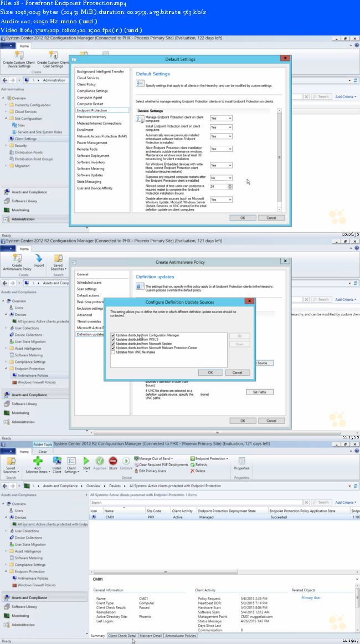Click Create Antimalware Policy ribbon icon
Image resolution: width=360 pixels, height=644 pixels.
[17, 258]
